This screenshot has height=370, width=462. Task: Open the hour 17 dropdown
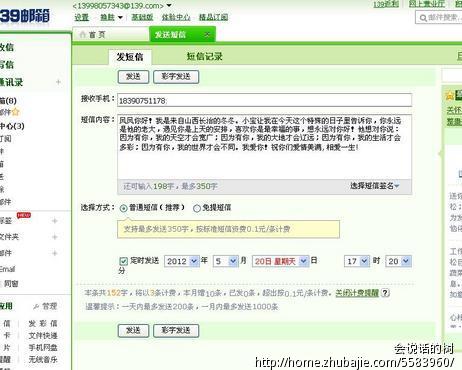tap(357, 261)
